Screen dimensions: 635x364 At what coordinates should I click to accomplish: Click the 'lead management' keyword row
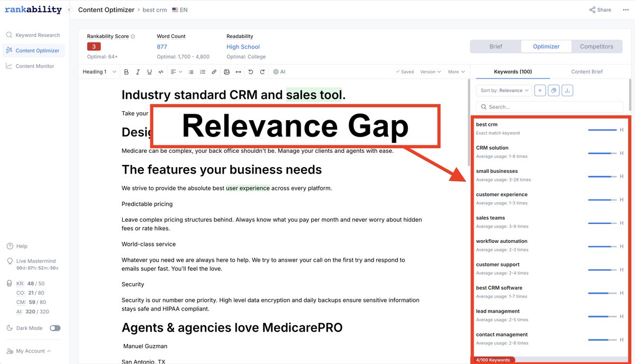pyautogui.click(x=550, y=315)
